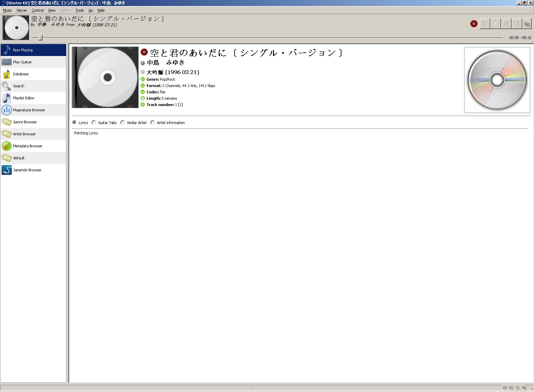
Task: Click album name 大吟醸 (1996 03 21) in song details
Action: 173,72
